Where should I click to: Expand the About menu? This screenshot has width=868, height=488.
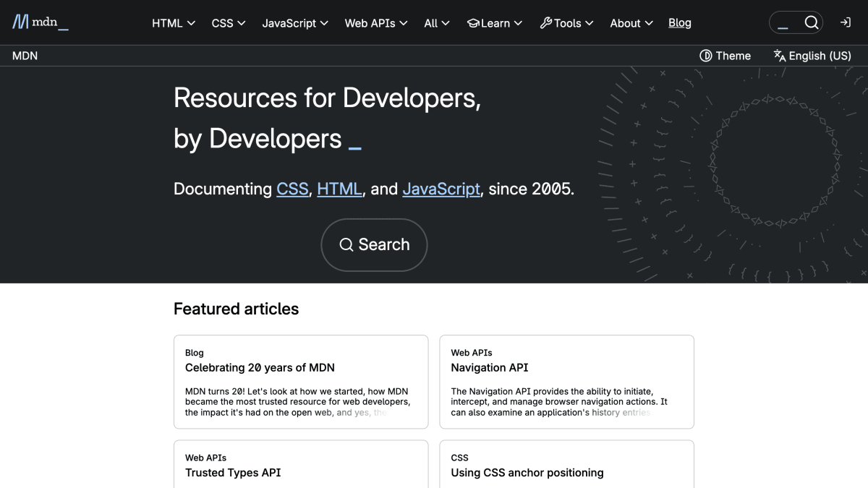tap(631, 23)
